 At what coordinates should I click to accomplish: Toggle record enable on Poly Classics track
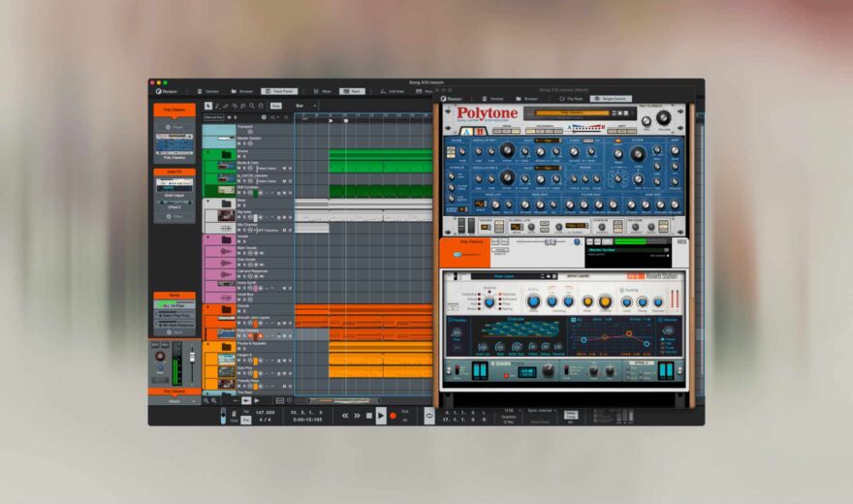pos(261,336)
